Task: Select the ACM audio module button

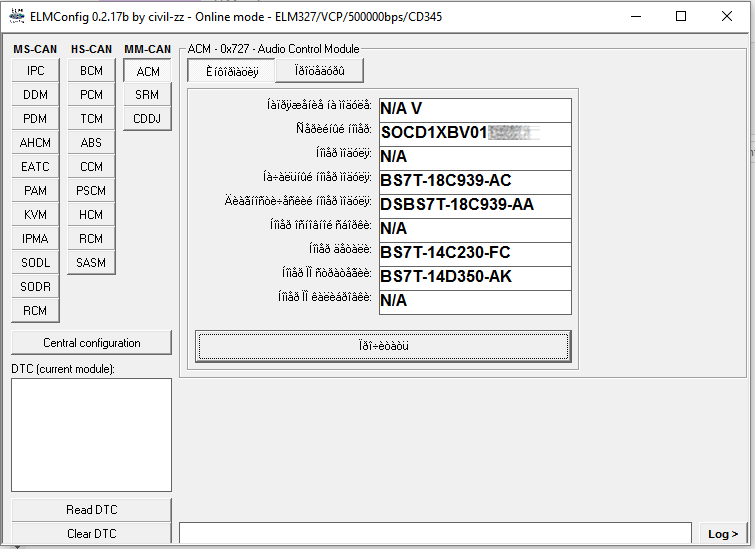Action: tap(148, 72)
